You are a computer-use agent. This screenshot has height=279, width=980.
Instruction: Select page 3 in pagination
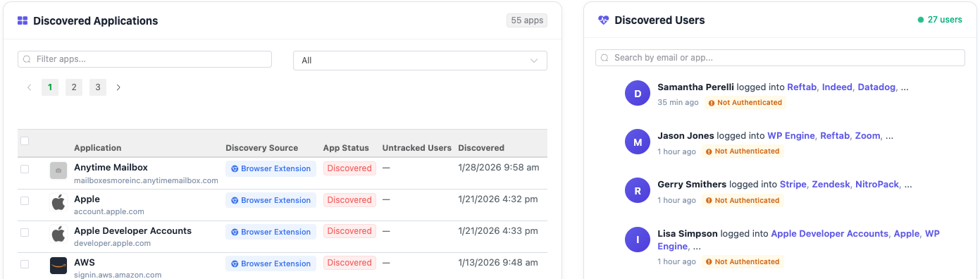pyautogui.click(x=98, y=87)
